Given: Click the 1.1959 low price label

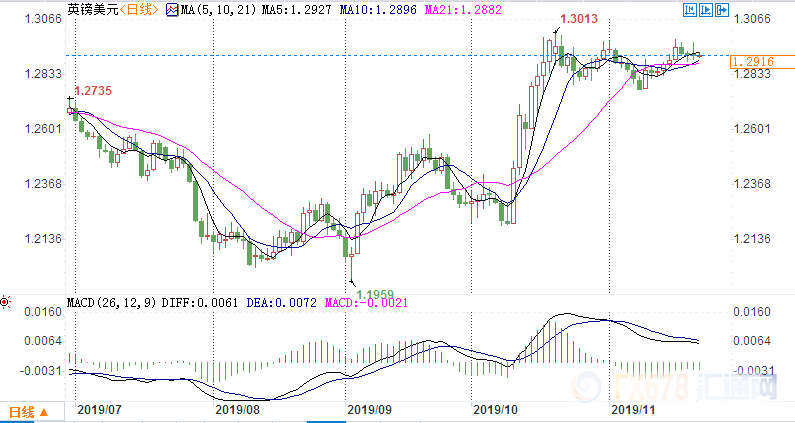Looking at the screenshot, I should coord(376,293).
